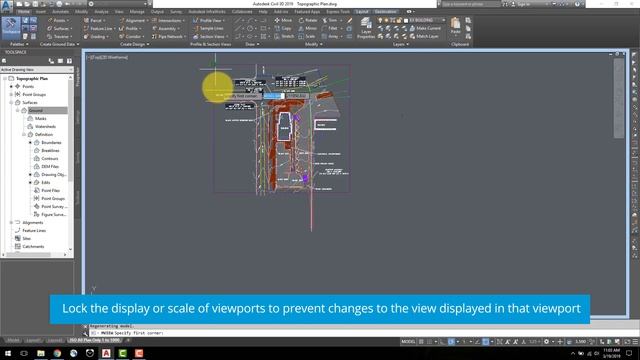Expand the Layers panel title

tap(401, 44)
